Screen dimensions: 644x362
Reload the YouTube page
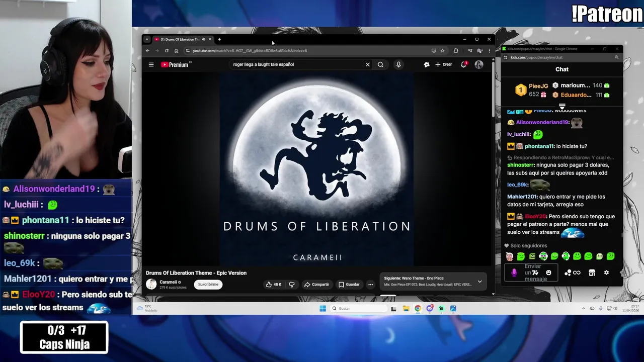[167, 50]
